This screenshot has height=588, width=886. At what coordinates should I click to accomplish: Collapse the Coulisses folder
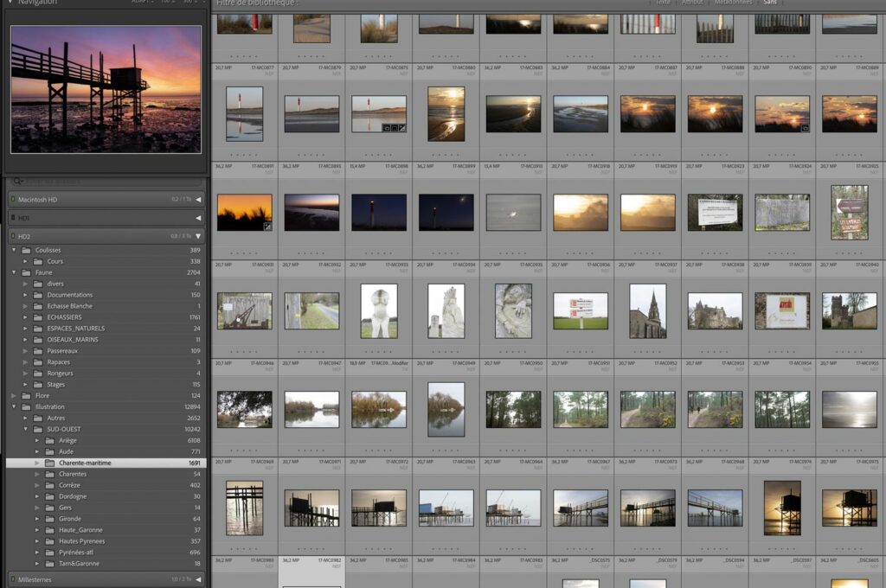click(x=14, y=250)
